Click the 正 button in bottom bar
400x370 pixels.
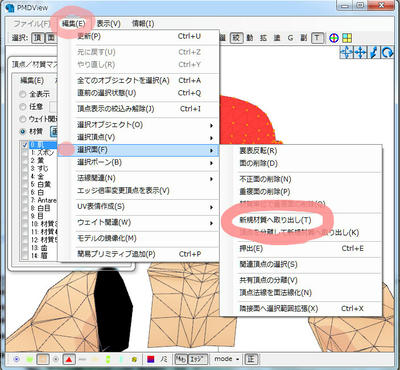(x=250, y=359)
